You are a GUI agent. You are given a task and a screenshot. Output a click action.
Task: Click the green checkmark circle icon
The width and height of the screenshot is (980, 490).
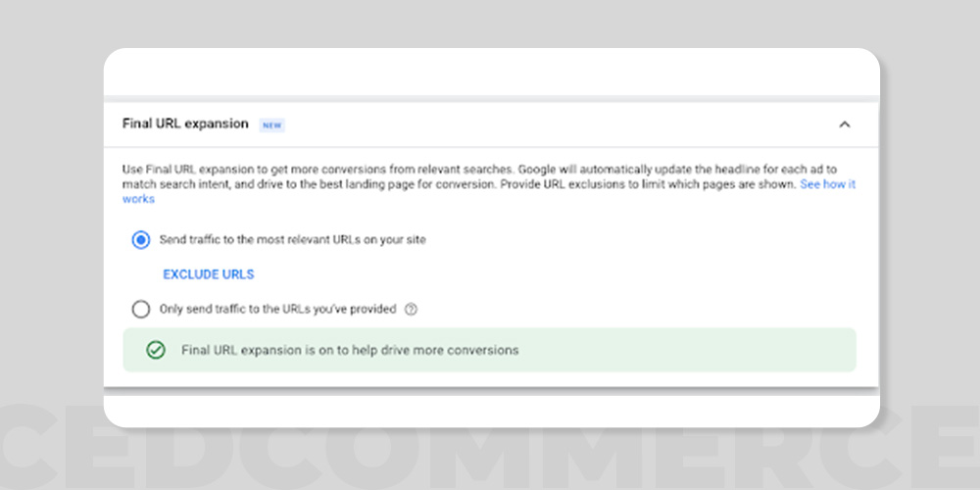[x=156, y=350]
